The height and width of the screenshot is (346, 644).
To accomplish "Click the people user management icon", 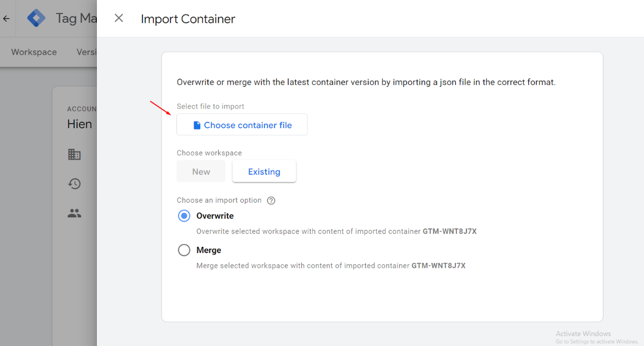I will click(x=74, y=213).
